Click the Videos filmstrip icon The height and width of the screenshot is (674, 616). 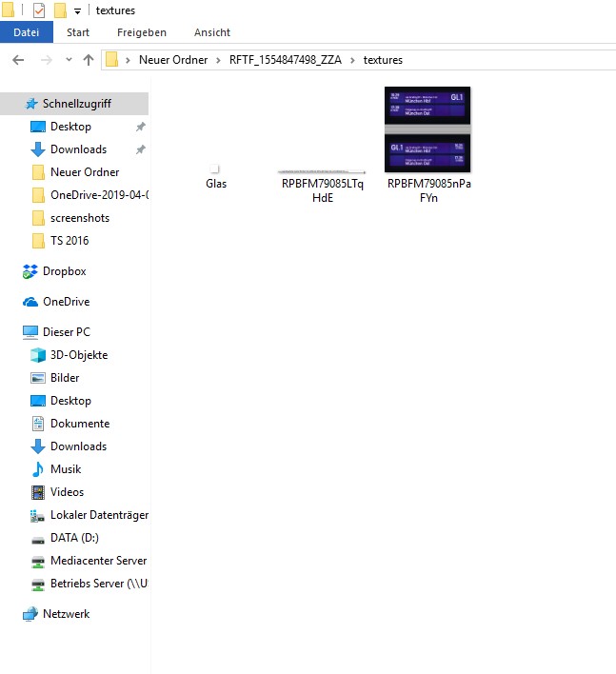click(x=38, y=492)
